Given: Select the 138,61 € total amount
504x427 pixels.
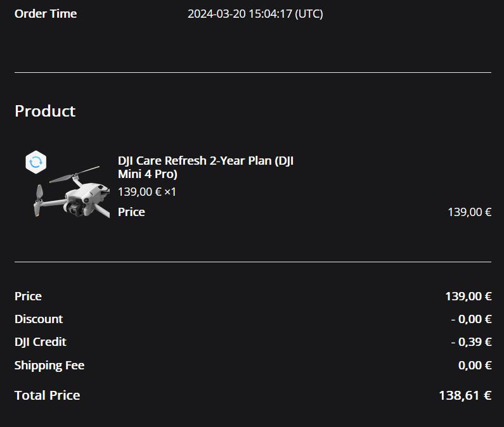Looking at the screenshot, I should click(465, 395).
